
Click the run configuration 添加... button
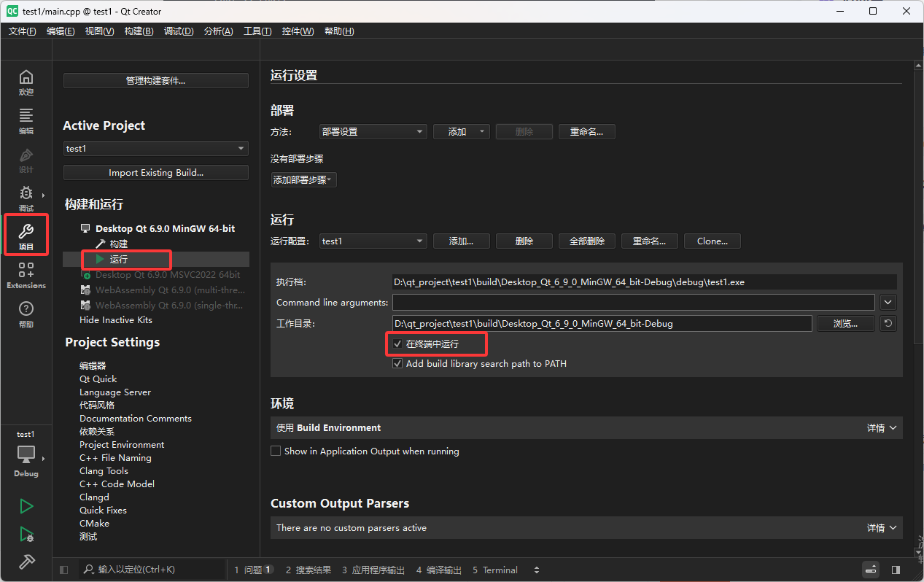pos(460,241)
